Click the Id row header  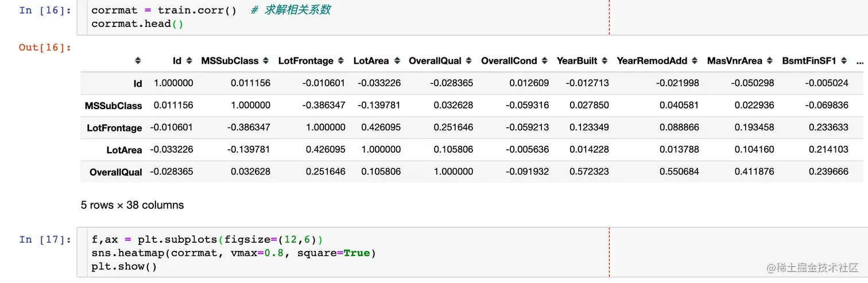click(138, 84)
